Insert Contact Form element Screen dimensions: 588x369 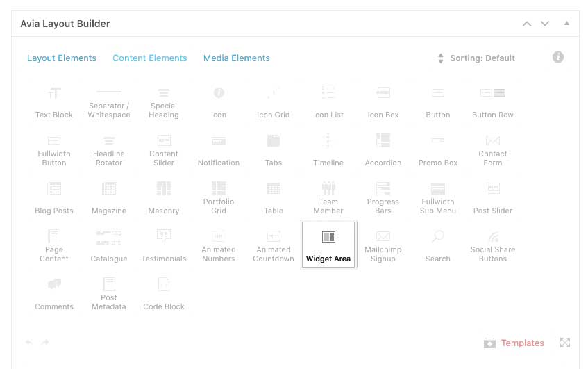click(492, 149)
